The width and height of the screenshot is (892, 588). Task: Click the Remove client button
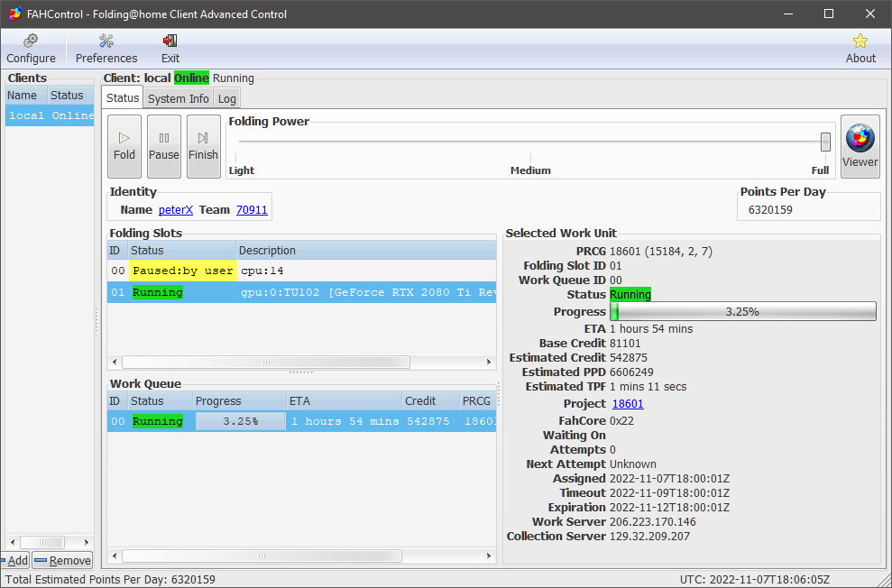62,560
